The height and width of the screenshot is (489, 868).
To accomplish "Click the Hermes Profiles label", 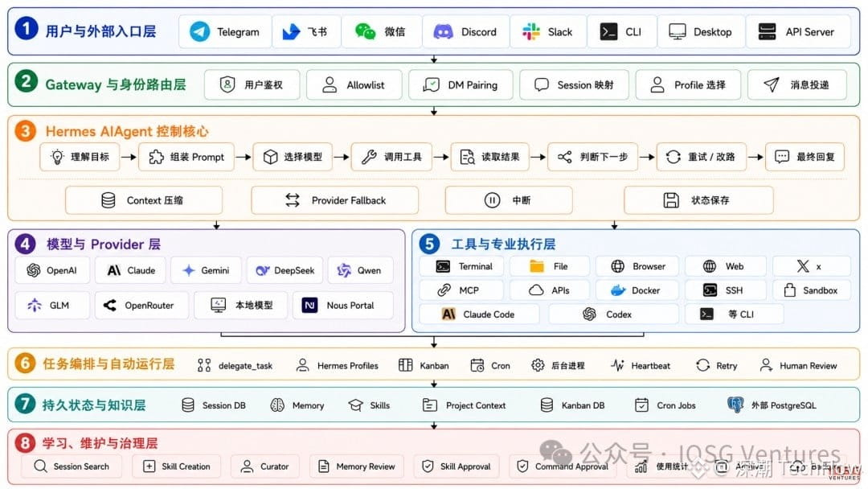I will tap(348, 365).
